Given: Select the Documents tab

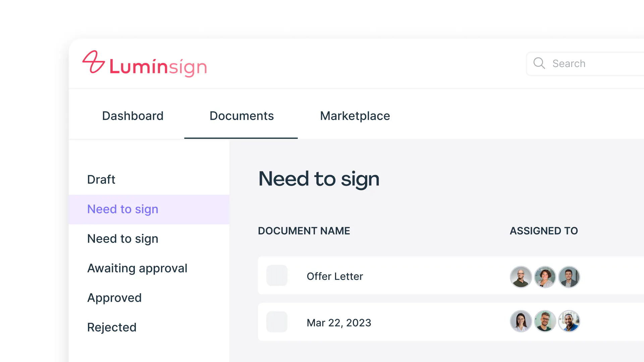Looking at the screenshot, I should point(241,116).
